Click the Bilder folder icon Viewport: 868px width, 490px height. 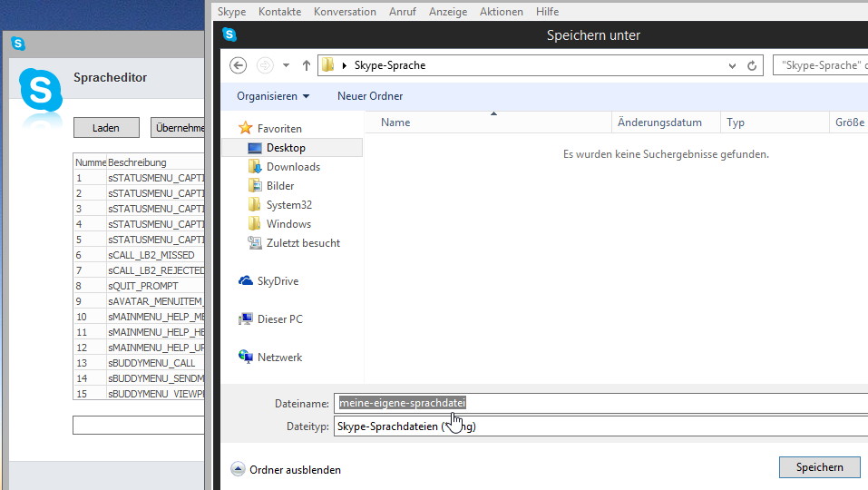coord(255,185)
